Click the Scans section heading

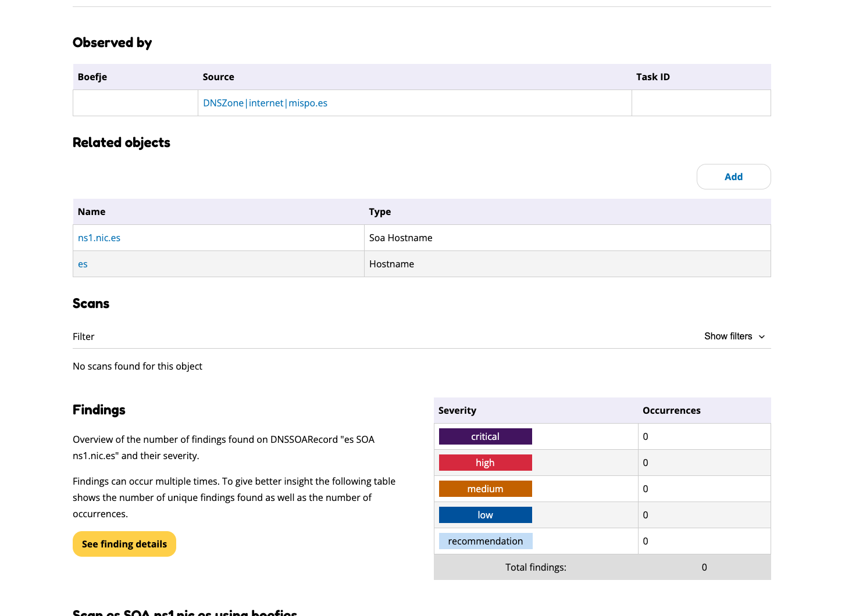(x=91, y=303)
